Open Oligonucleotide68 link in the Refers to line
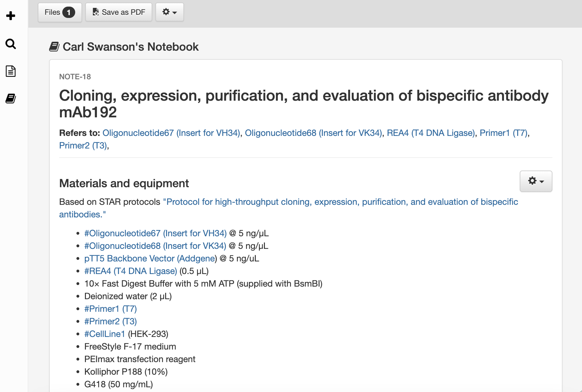Viewport: 582px width, 392px height. 313,133
